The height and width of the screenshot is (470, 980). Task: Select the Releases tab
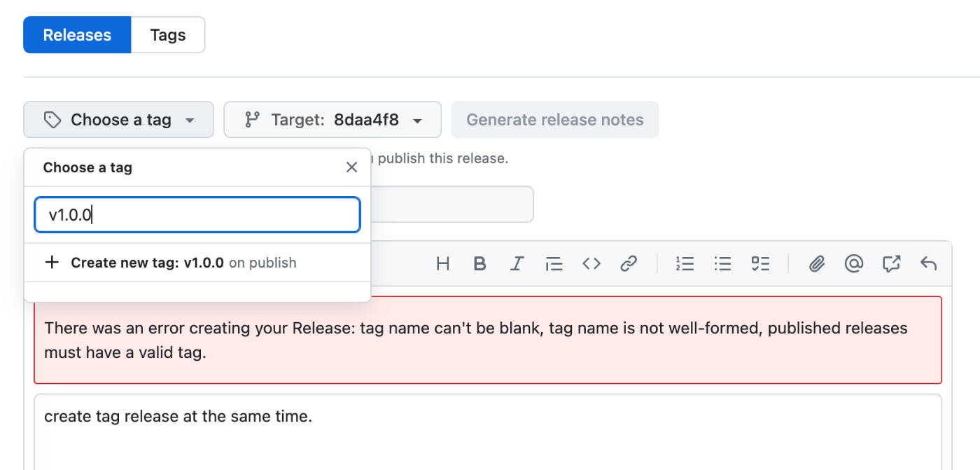[77, 34]
